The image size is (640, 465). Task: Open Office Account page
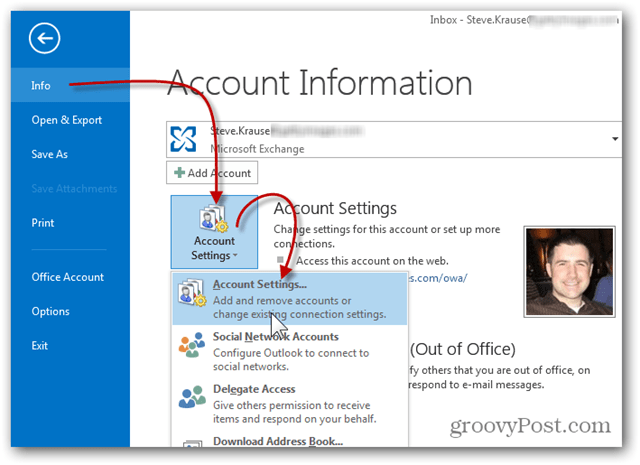click(70, 277)
